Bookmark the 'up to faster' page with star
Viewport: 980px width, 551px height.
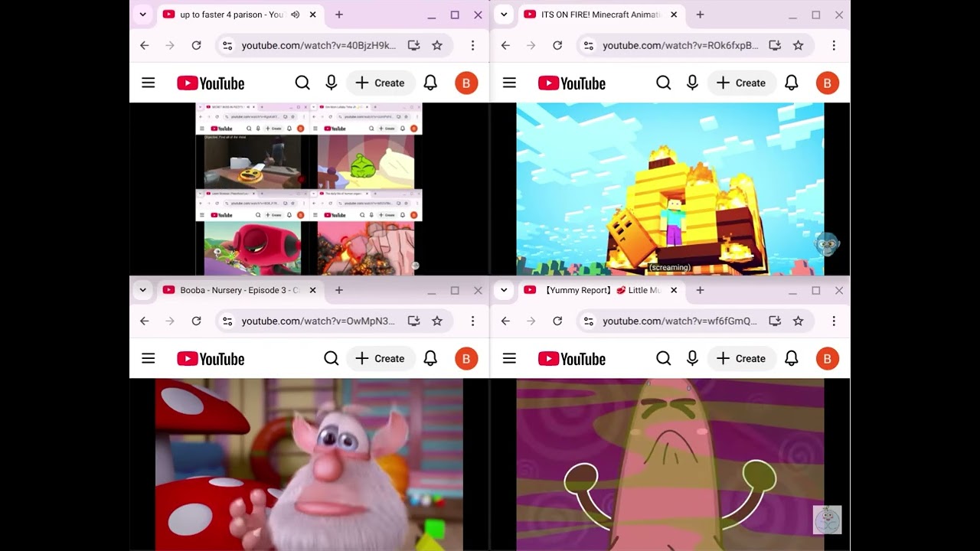point(437,45)
